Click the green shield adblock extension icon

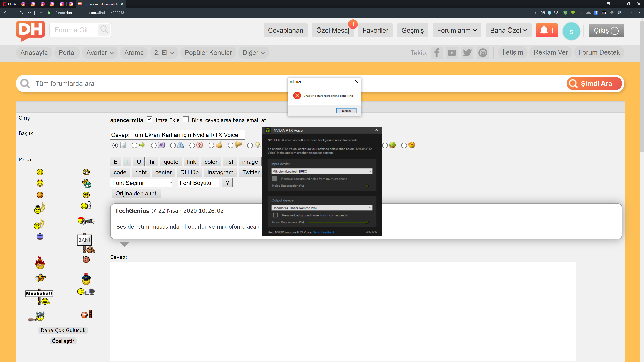[565, 13]
